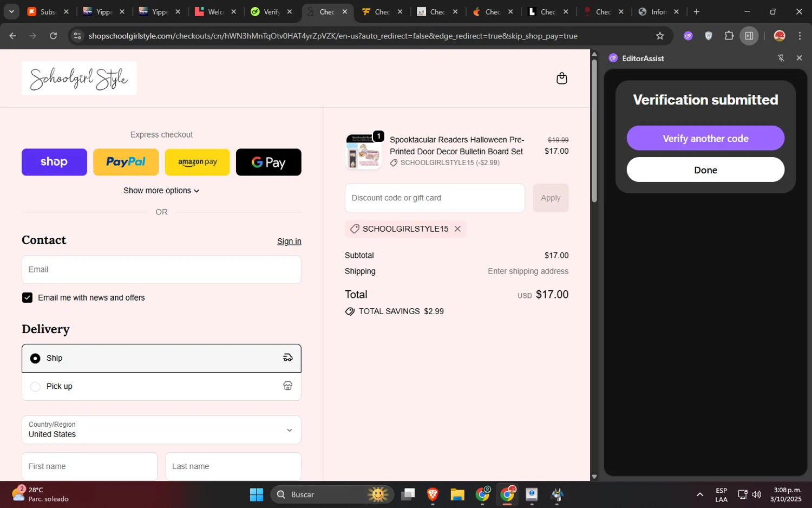Click the Schoolgirl Style logo
Screen dimensions: 812x508
click(79, 78)
